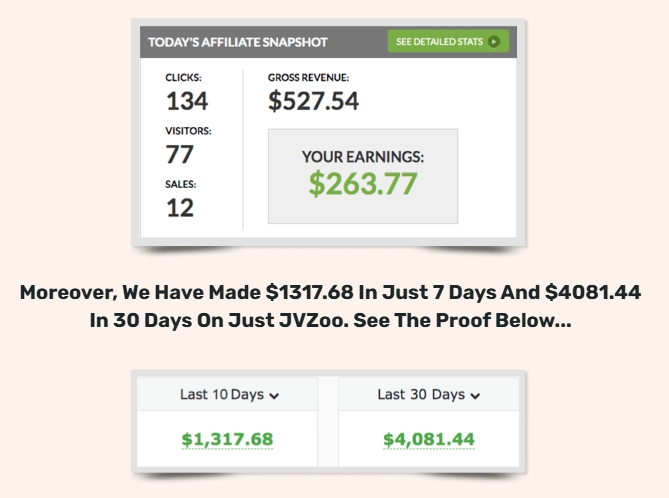Click the Gross Revenue $527.54 amount
Screen dimensions: 669x498
313,101
